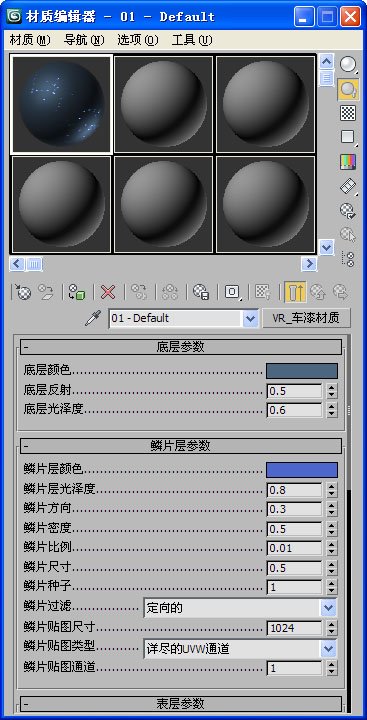Click the 鳞片层光泽度 value field 0.8
The height and width of the screenshot is (720, 367).
(294, 490)
